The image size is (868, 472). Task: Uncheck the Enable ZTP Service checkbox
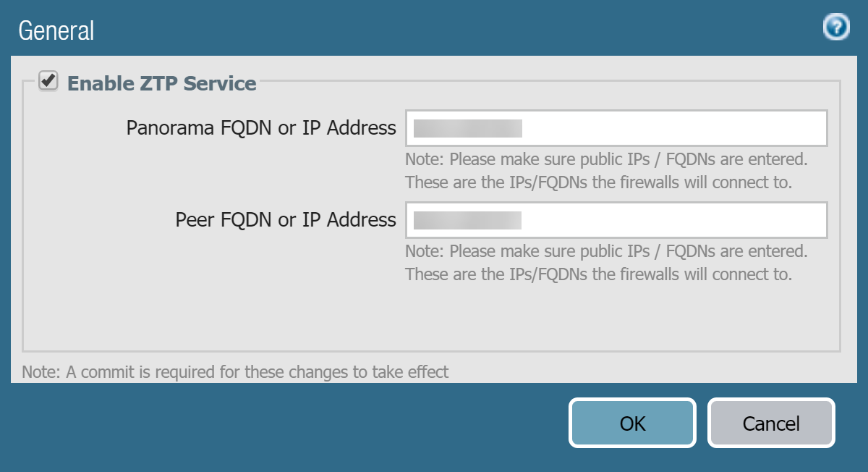tap(48, 80)
